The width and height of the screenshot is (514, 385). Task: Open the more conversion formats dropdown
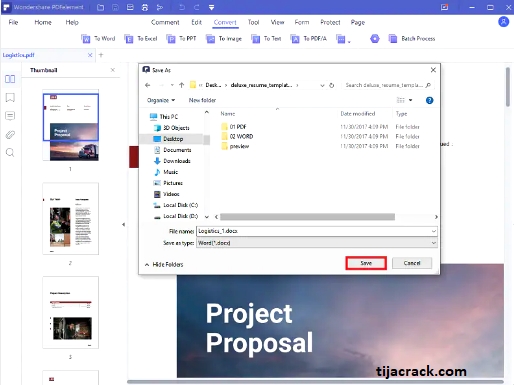(x=343, y=39)
